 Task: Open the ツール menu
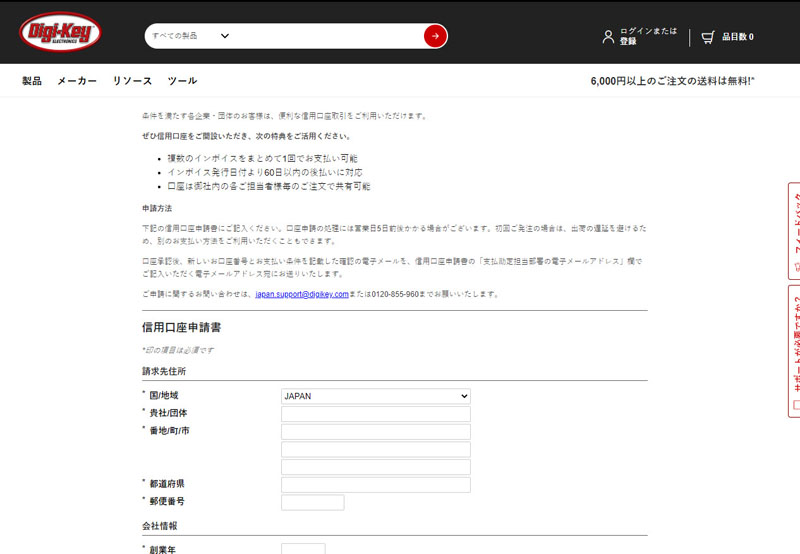(182, 80)
